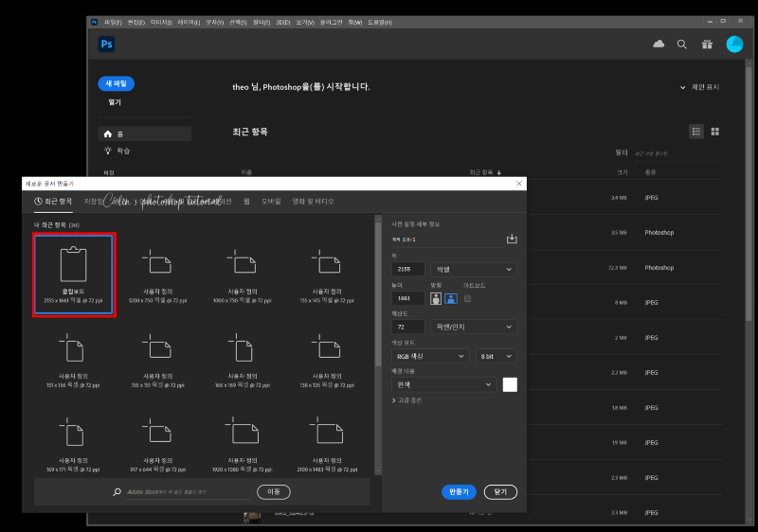Click the document title field in the dialog
The image size is (758, 532).
[447, 239]
